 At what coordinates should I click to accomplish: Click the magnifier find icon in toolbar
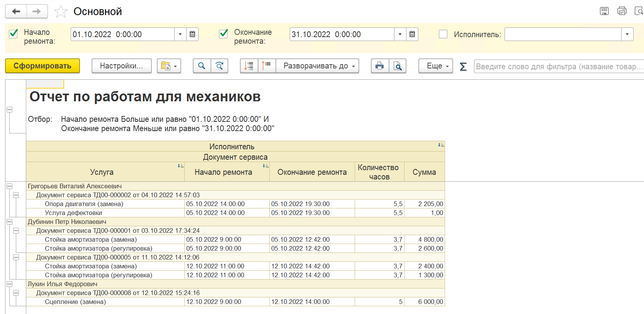pyautogui.click(x=202, y=66)
